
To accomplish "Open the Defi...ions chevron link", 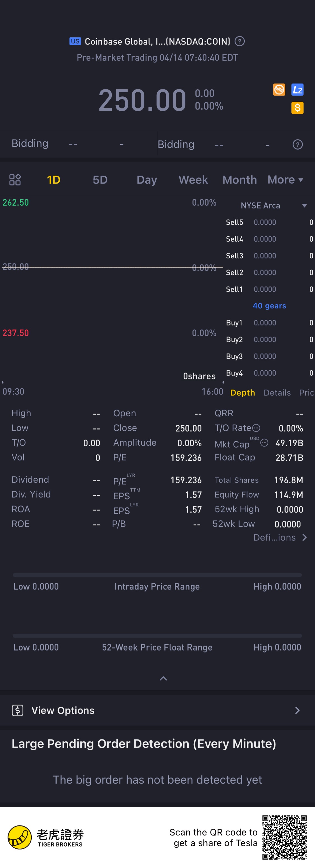I will click(x=280, y=537).
